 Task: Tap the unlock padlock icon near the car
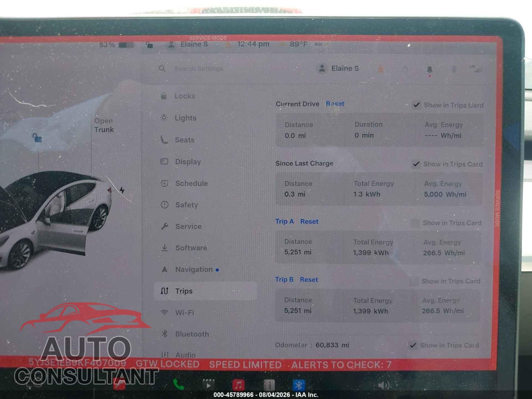[x=37, y=137]
